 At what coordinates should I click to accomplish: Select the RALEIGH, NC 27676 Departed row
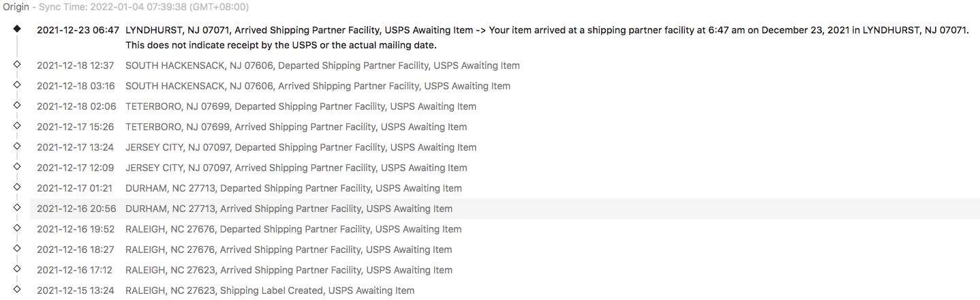click(504, 230)
